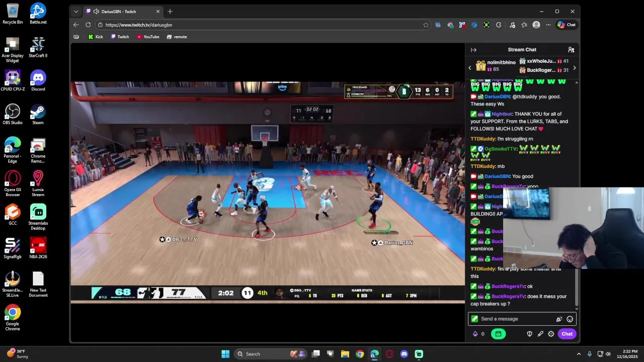Screen dimensions: 644x362
Task: Go back in browser history
Action: pos(76,25)
